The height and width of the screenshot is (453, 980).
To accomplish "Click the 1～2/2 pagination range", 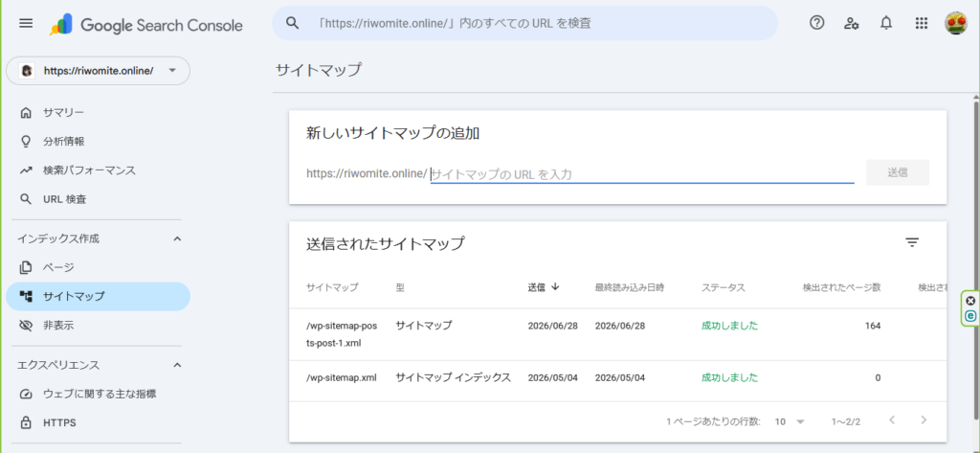I will [x=846, y=421].
